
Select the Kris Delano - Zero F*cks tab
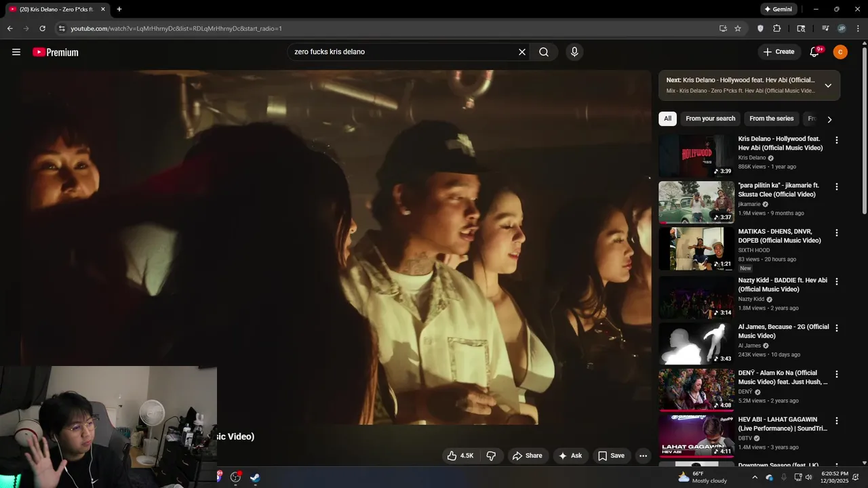tap(56, 9)
